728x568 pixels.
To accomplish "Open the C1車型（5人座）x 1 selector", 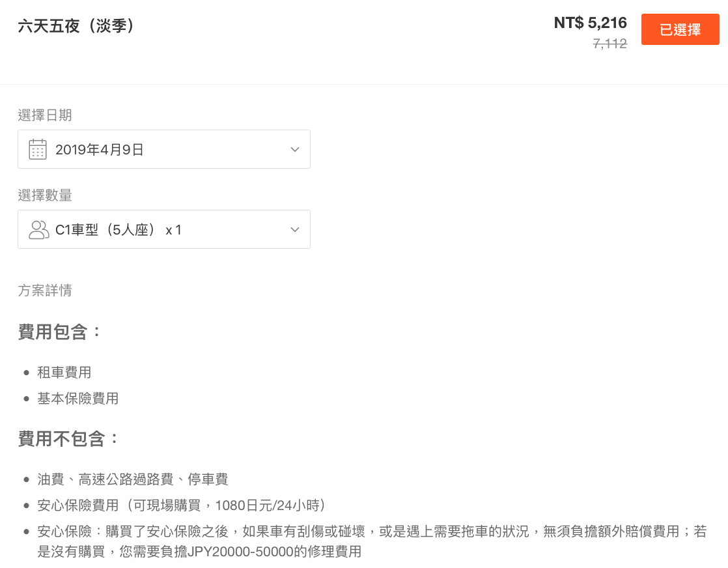I will pos(164,229).
